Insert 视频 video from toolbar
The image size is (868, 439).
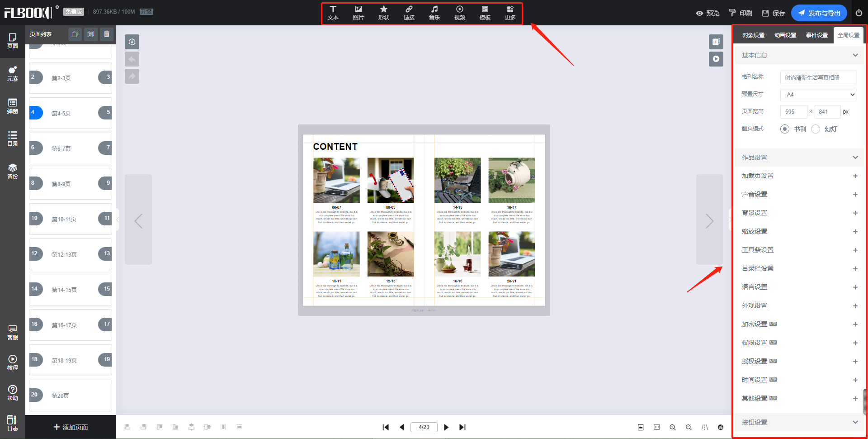460,13
